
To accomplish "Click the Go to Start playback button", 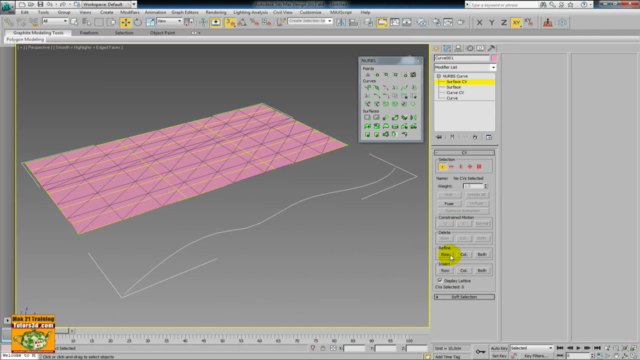I will coord(560,348).
